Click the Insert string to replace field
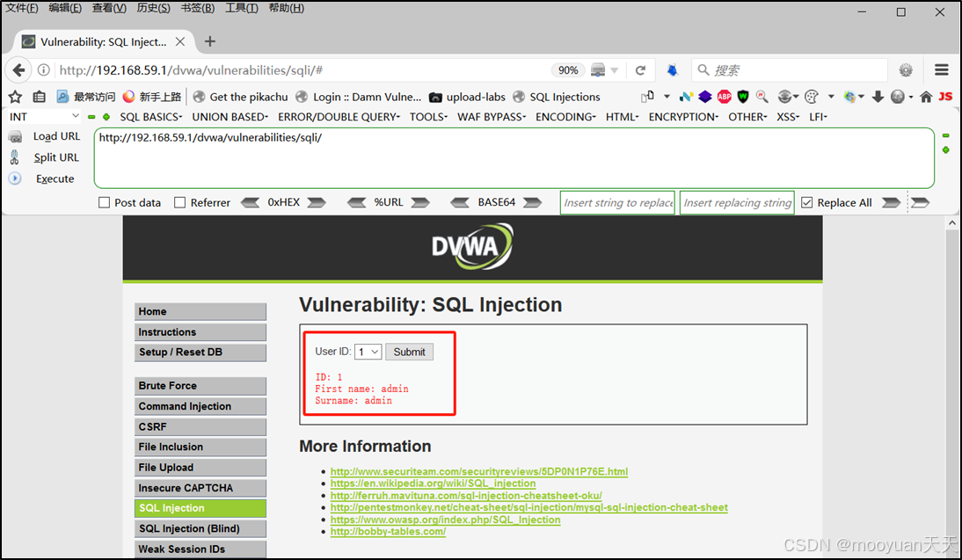Viewport: 962px width, 560px height. (x=617, y=202)
